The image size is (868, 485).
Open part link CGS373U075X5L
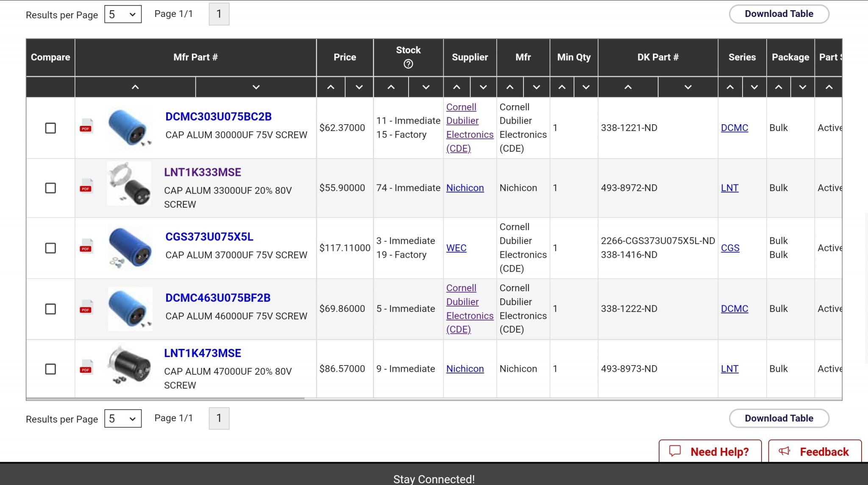coord(209,237)
